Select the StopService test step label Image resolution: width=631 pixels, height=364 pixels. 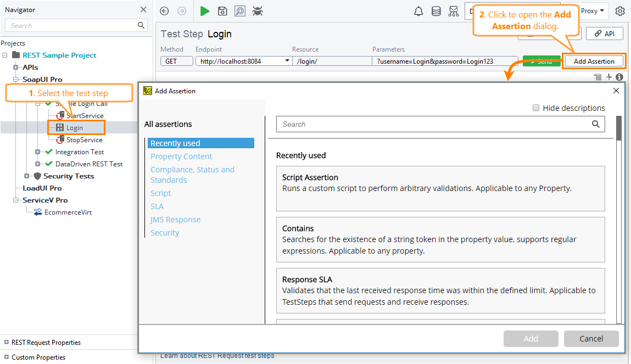[85, 140]
